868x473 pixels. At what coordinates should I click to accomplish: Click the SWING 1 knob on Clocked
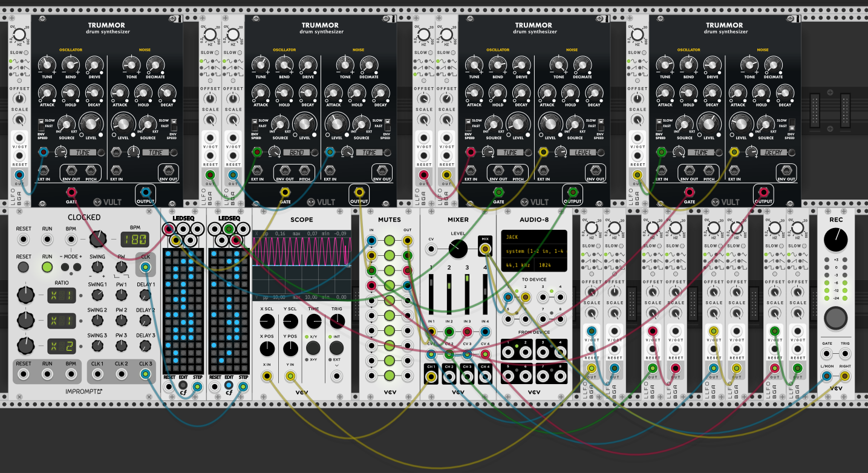(x=97, y=295)
